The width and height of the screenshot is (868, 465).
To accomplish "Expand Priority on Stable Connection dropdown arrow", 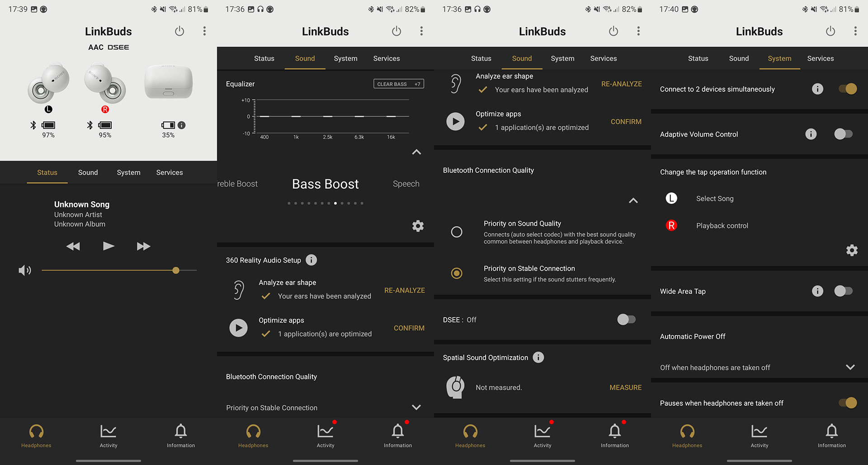I will tap(416, 408).
